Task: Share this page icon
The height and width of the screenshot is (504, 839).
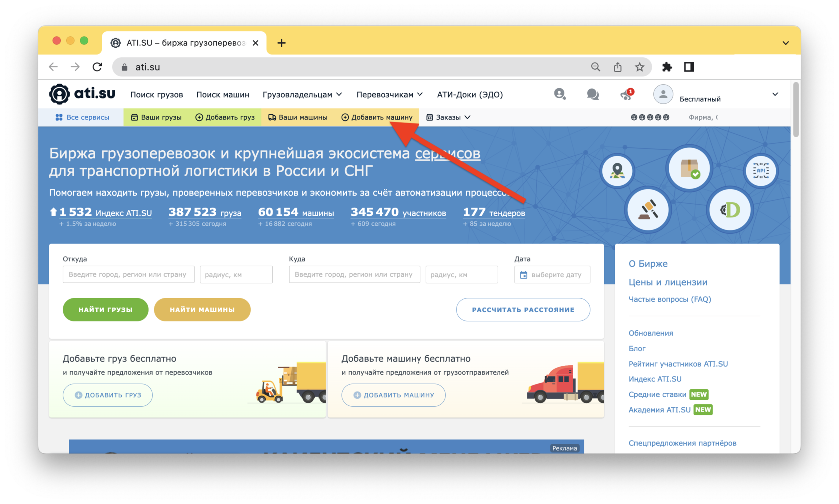Action: (618, 67)
